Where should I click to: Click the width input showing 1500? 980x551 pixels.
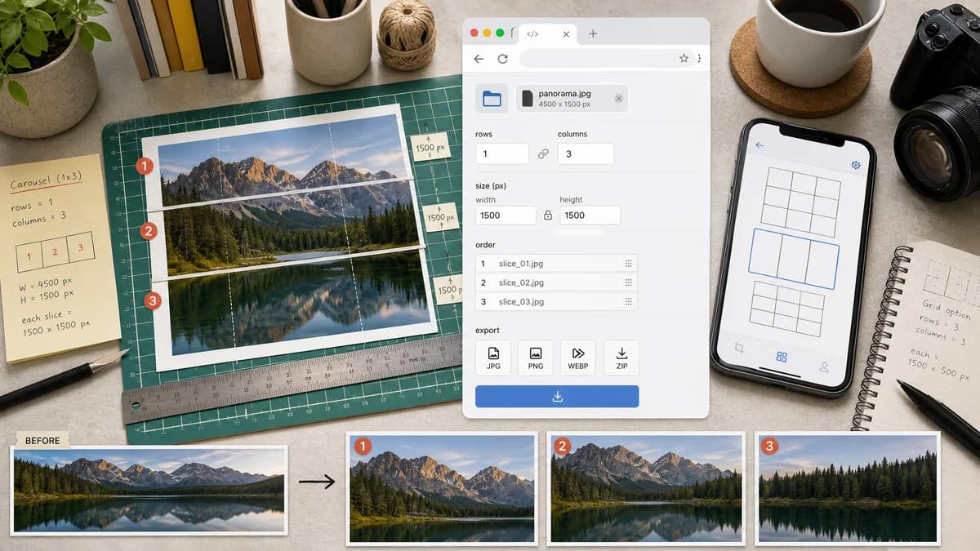click(506, 216)
